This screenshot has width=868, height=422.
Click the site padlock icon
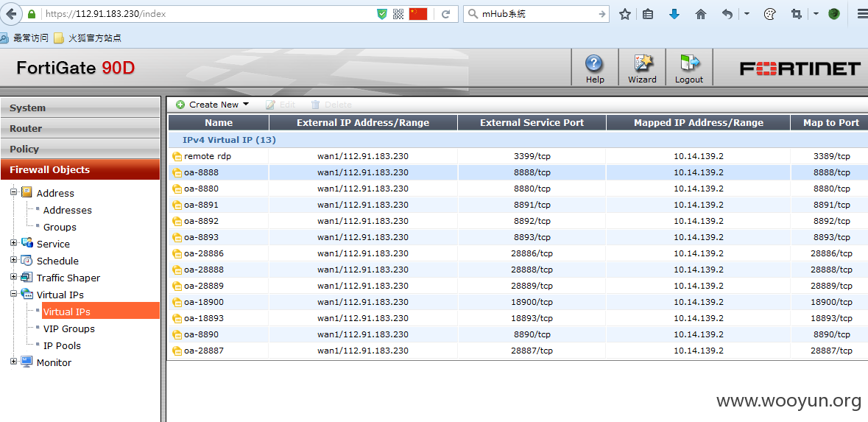coord(32,14)
